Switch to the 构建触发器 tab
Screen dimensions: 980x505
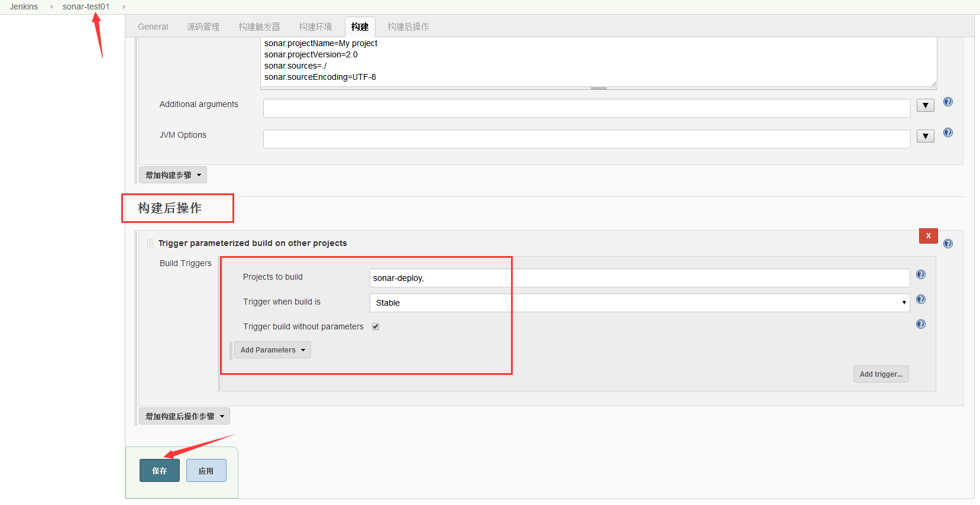[x=259, y=27]
